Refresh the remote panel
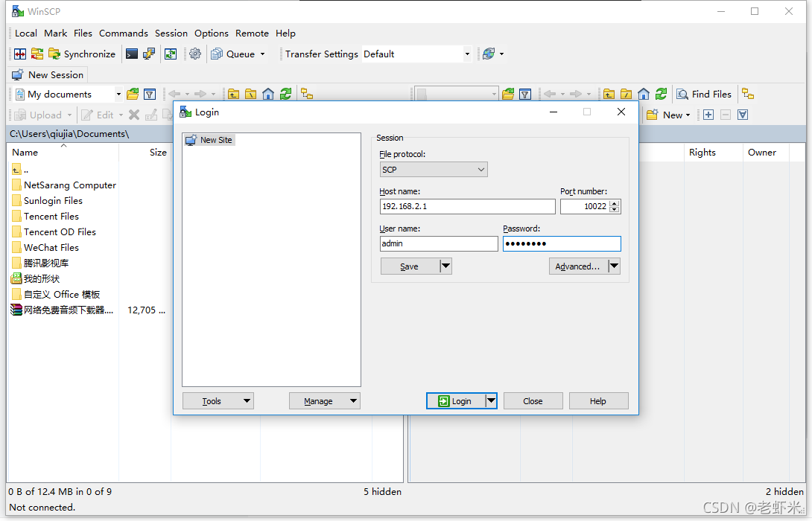This screenshot has height=521, width=812. click(x=661, y=95)
